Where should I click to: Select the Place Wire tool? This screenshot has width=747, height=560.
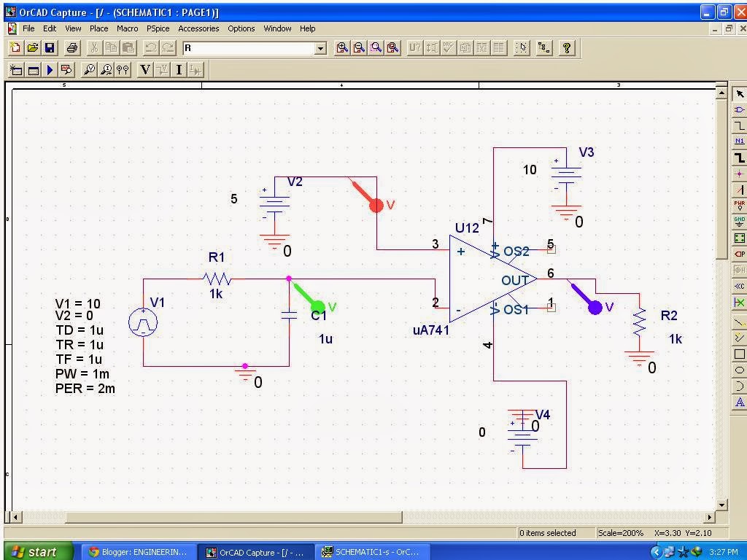pyautogui.click(x=740, y=125)
